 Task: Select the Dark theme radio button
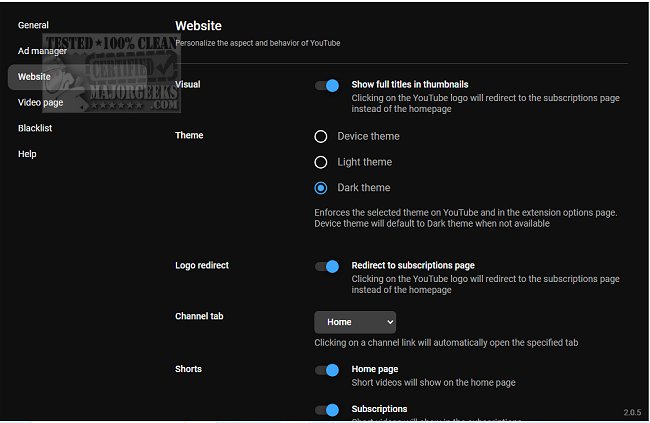point(320,188)
